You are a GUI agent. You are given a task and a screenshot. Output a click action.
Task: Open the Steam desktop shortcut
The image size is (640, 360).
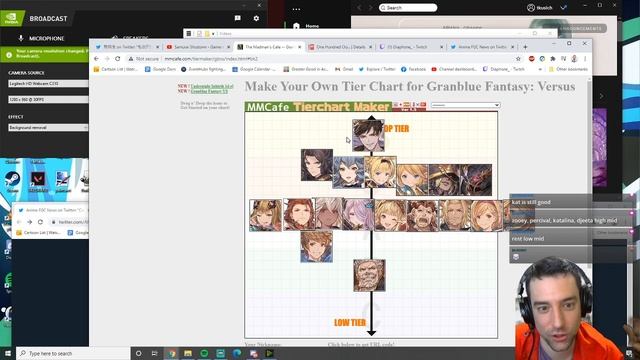point(12,181)
